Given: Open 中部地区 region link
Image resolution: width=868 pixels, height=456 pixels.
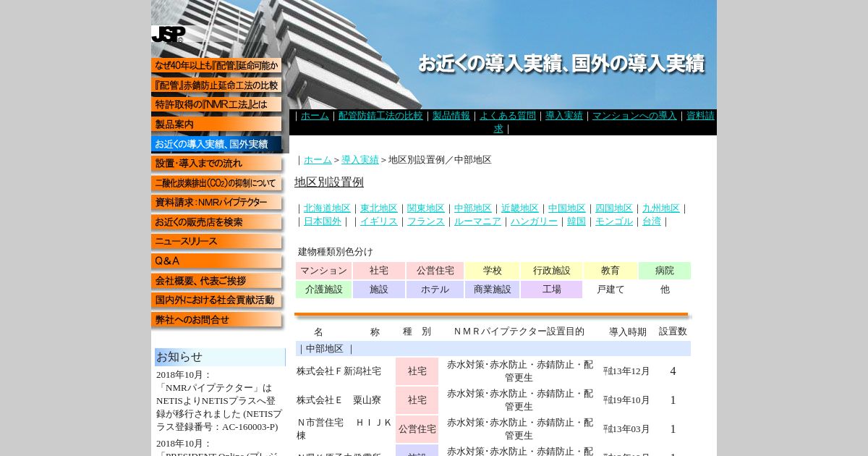Looking at the screenshot, I should (473, 208).
